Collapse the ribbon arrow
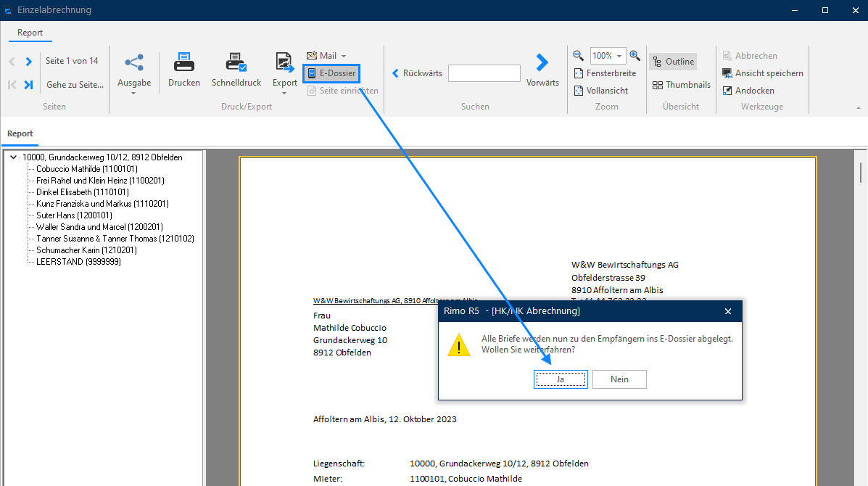The image size is (868, 486). (859, 108)
